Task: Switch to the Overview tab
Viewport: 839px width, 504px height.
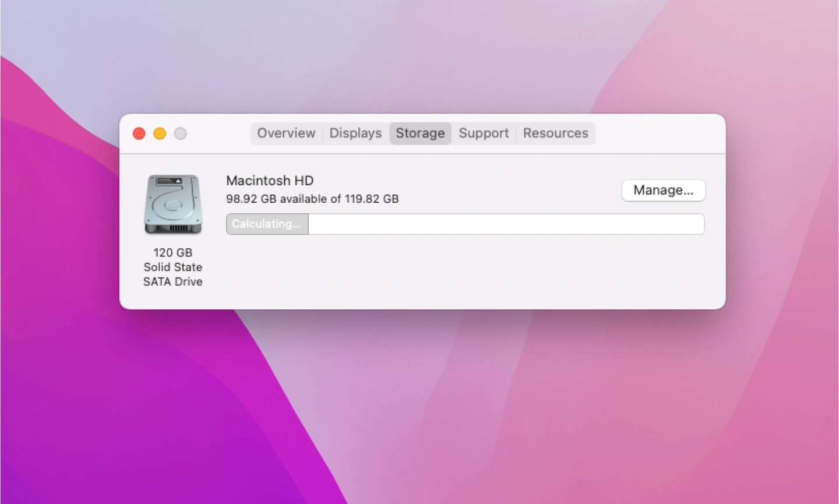Action: [x=286, y=133]
